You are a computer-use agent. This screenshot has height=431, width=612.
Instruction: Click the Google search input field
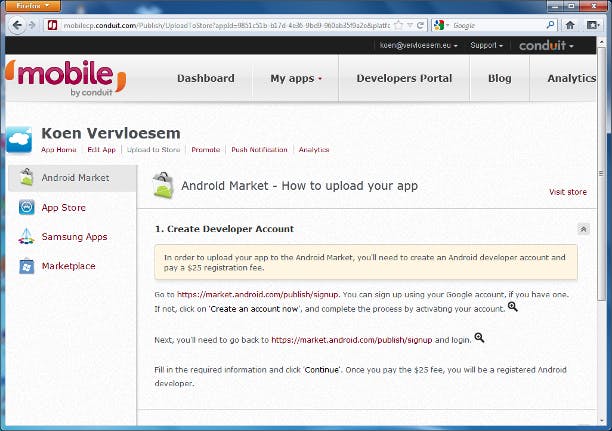pyautogui.click(x=498, y=25)
